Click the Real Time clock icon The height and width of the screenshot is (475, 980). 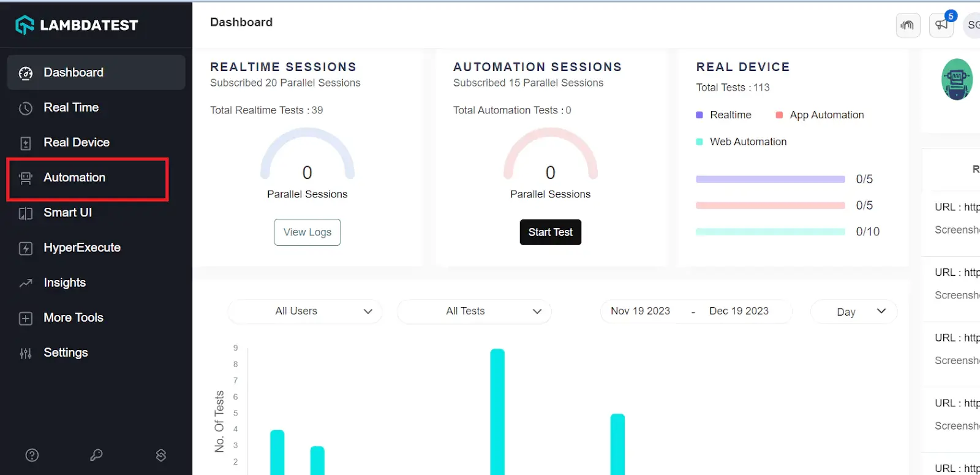(26, 108)
